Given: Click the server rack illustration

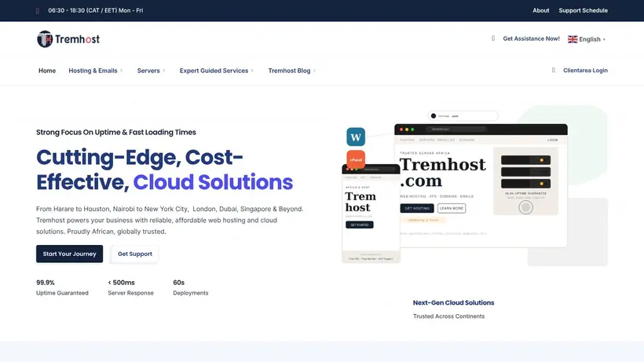Looking at the screenshot, I should tap(525, 181).
